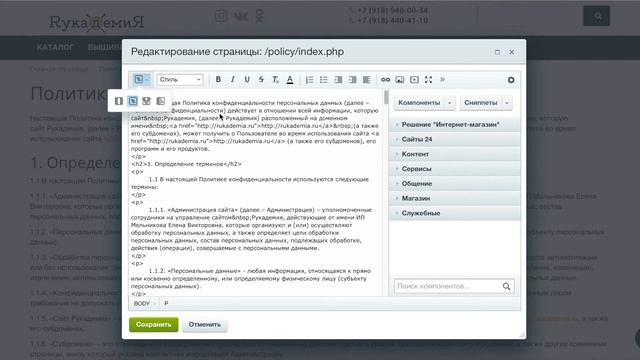
Task: Open the Компоненты dropdown arrow
Action: point(450,103)
